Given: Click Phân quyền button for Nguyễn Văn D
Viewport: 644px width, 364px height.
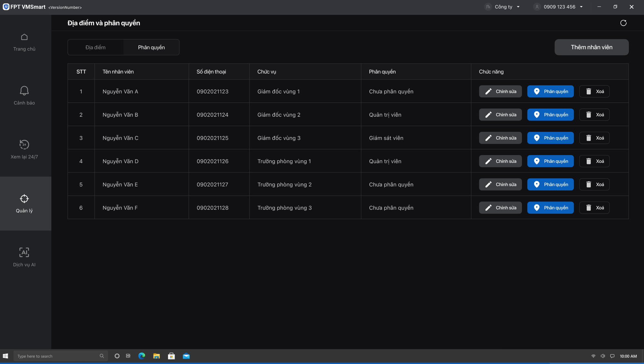Looking at the screenshot, I should 550,161.
